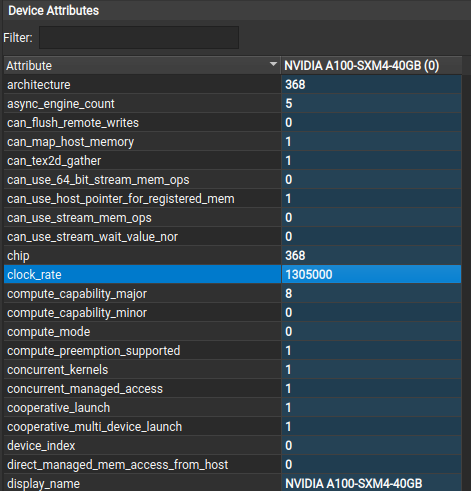Select the compute_preemption_supported row
The image size is (471, 491).
[233, 351]
